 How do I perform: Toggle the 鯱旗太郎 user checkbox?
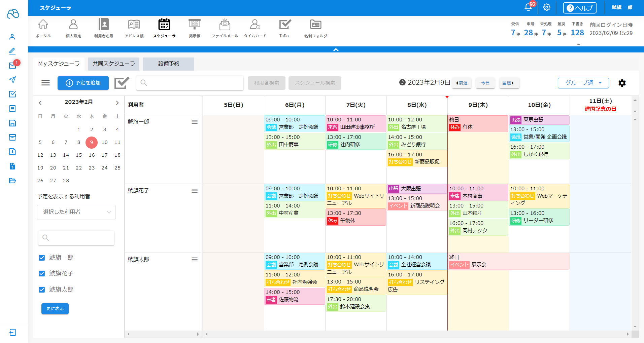pos(42,290)
